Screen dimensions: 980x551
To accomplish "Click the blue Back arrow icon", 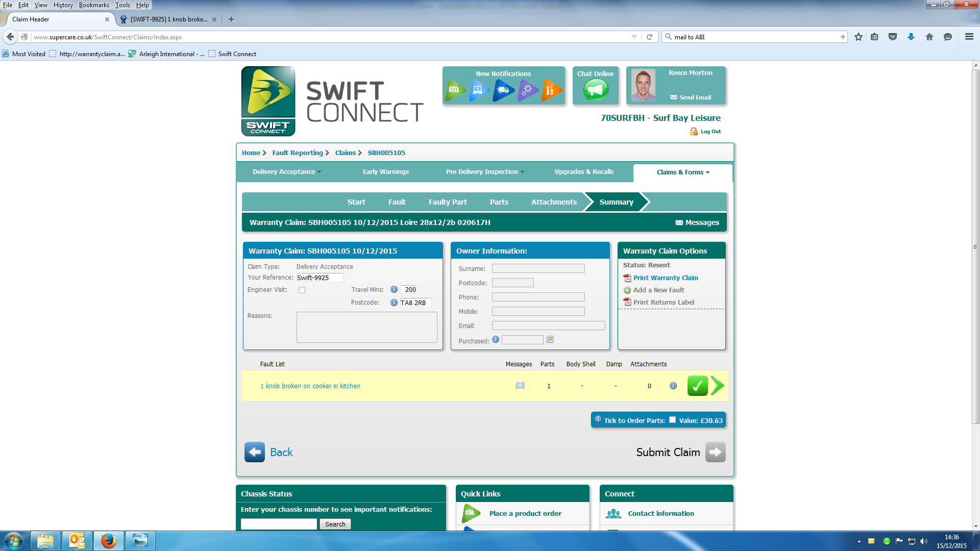I will click(x=254, y=452).
